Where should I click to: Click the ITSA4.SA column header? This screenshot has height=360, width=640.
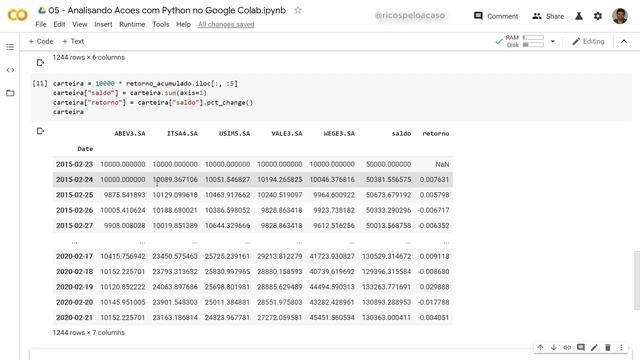click(182, 133)
